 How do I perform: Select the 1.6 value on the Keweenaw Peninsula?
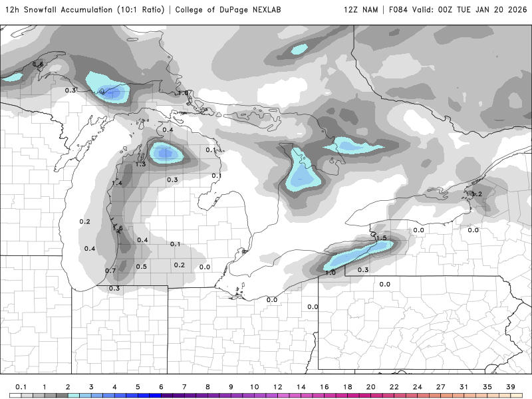tap(39, 64)
